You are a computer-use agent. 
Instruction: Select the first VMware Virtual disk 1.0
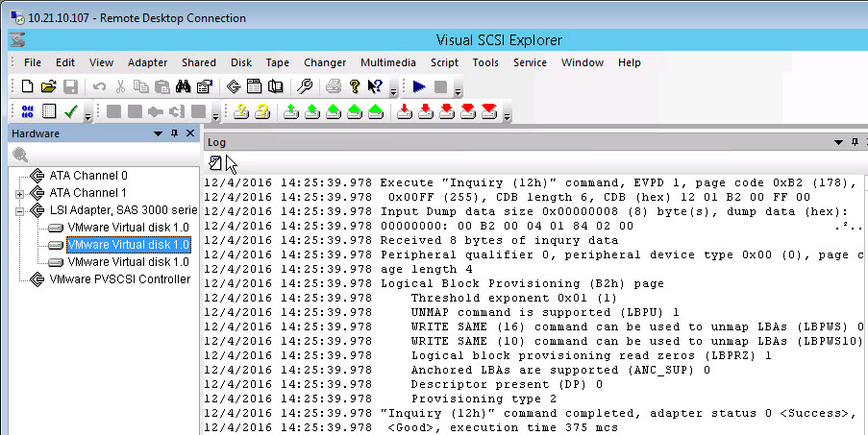click(x=129, y=228)
